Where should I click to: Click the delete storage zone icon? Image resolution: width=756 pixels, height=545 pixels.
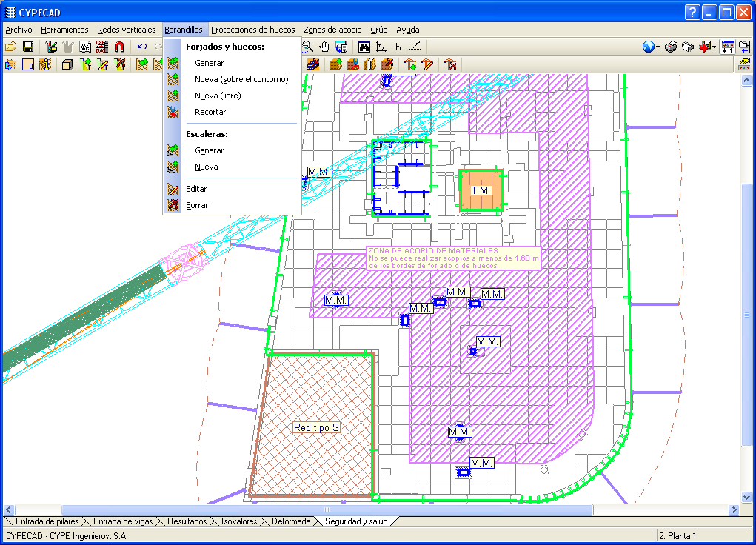(387, 64)
